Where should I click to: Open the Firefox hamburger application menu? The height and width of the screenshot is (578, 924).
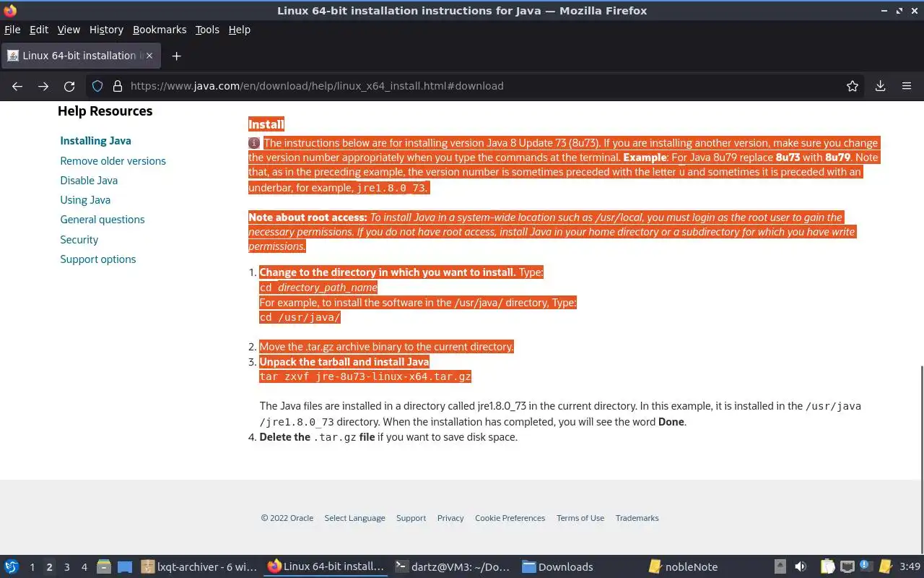point(907,86)
